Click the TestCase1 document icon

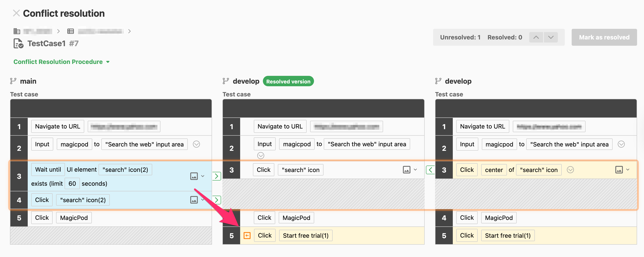(x=18, y=44)
